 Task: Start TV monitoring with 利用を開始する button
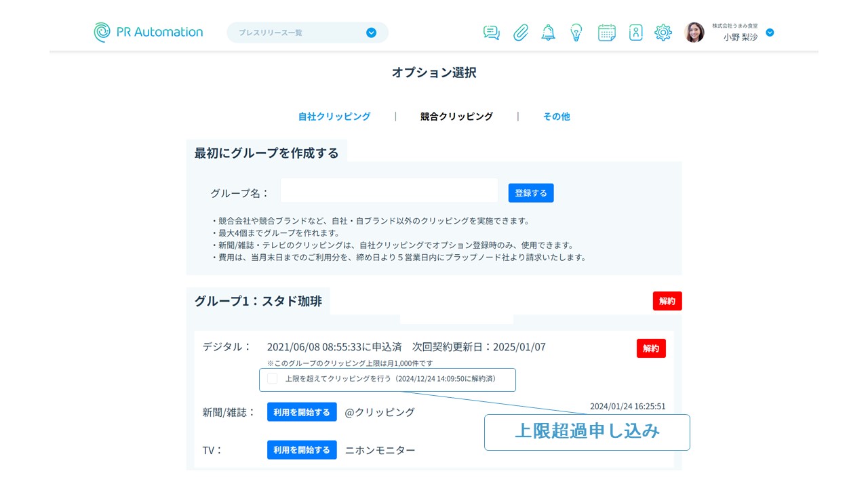(302, 450)
